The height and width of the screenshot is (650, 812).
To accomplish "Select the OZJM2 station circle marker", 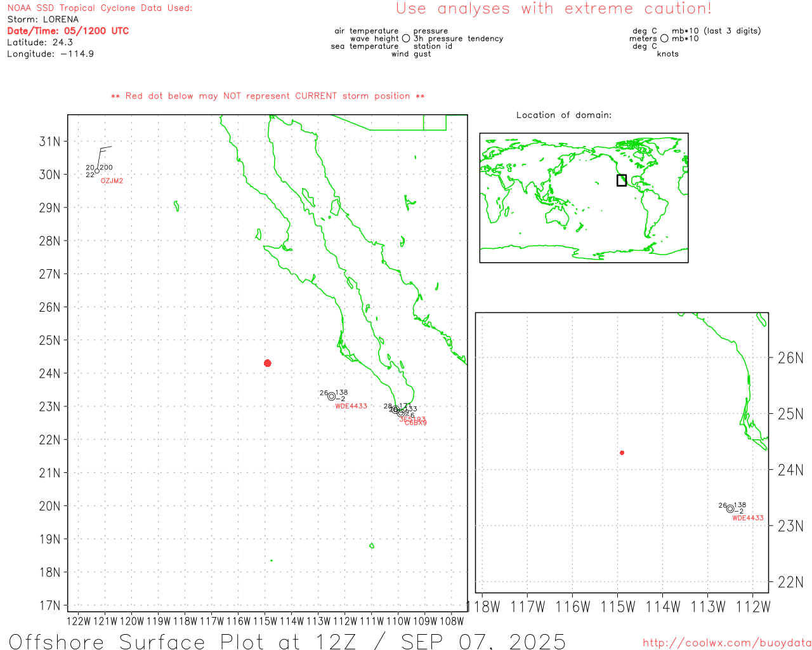I will tap(97, 171).
